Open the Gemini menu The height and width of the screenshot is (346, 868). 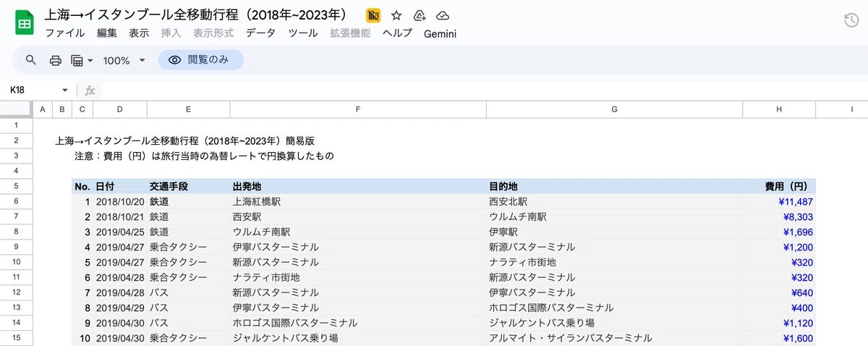tap(440, 33)
